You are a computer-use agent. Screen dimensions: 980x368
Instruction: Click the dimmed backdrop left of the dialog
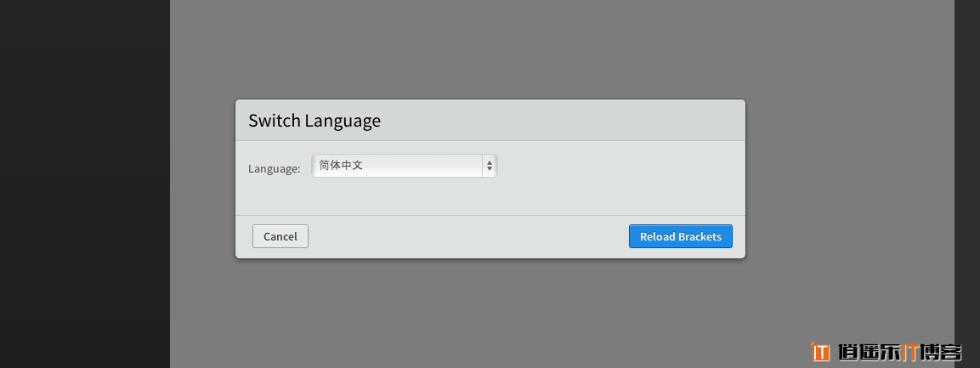(202, 178)
